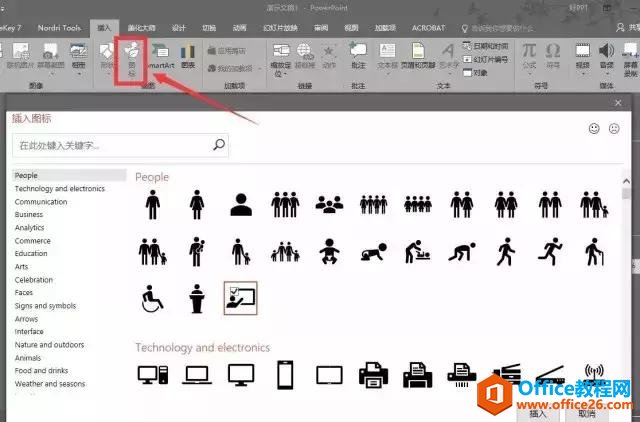640x422 pixels.
Task: Select the teacher at whiteboard icon
Action: point(240,297)
